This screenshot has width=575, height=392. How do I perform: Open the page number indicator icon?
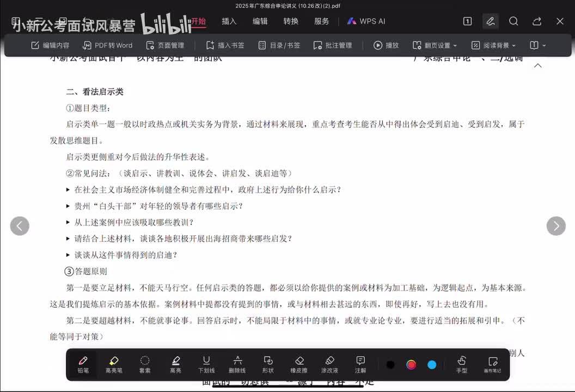[x=468, y=21]
